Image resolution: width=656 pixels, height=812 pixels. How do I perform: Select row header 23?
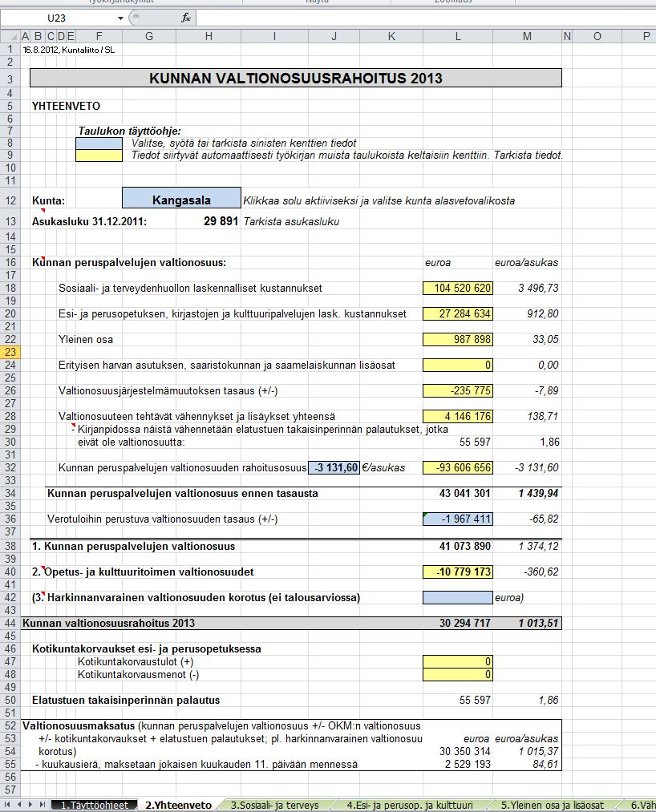point(10,352)
